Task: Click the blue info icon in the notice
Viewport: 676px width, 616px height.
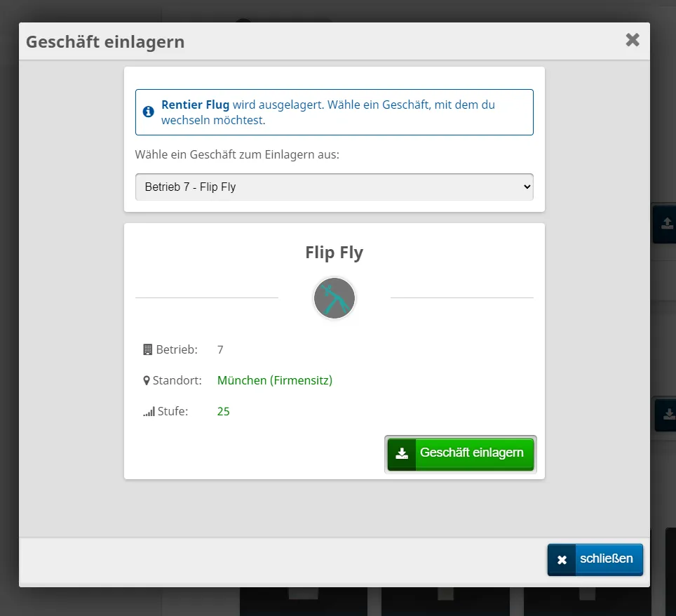Action: coord(148,112)
